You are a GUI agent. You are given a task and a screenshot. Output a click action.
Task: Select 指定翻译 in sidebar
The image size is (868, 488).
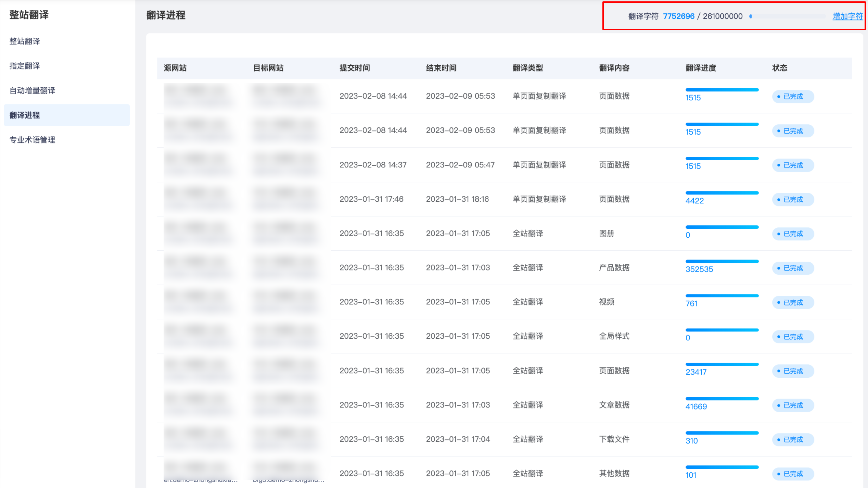[25, 66]
